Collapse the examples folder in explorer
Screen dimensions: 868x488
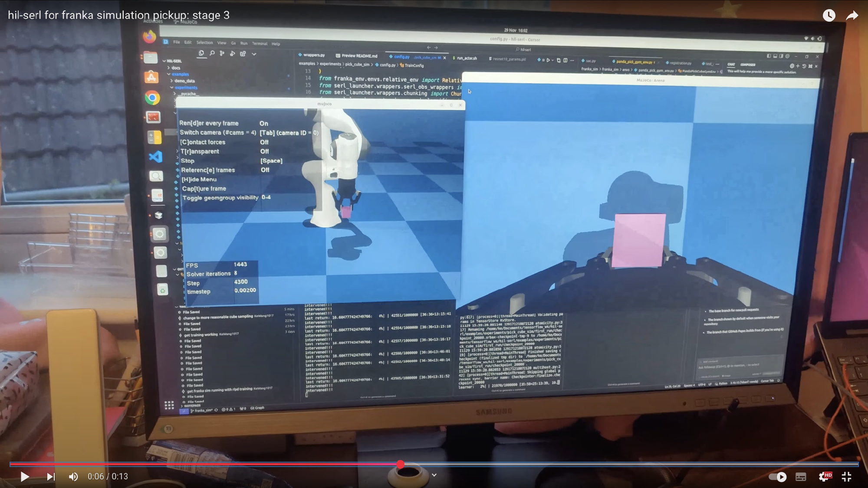[180, 74]
